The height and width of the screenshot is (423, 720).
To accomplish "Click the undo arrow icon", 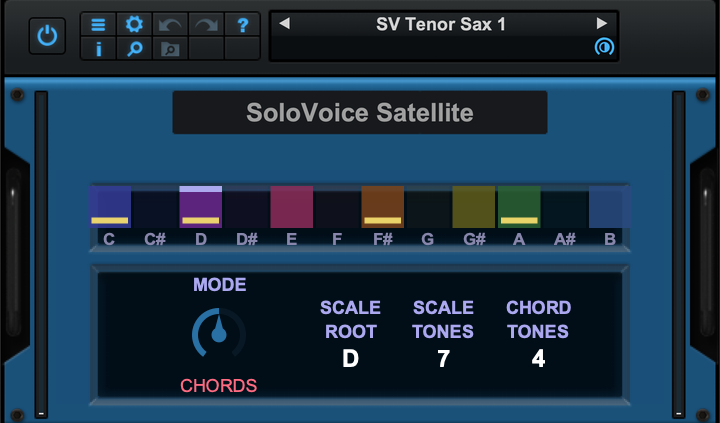I will click(x=170, y=24).
